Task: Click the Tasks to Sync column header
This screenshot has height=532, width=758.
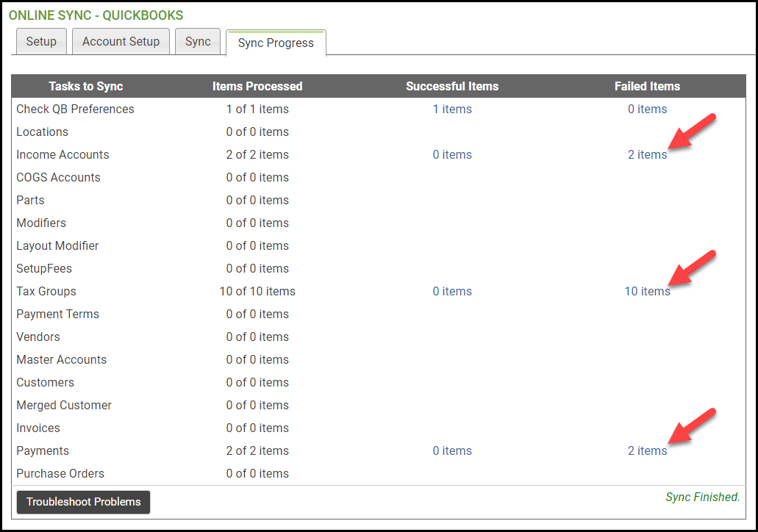Action: (85, 87)
